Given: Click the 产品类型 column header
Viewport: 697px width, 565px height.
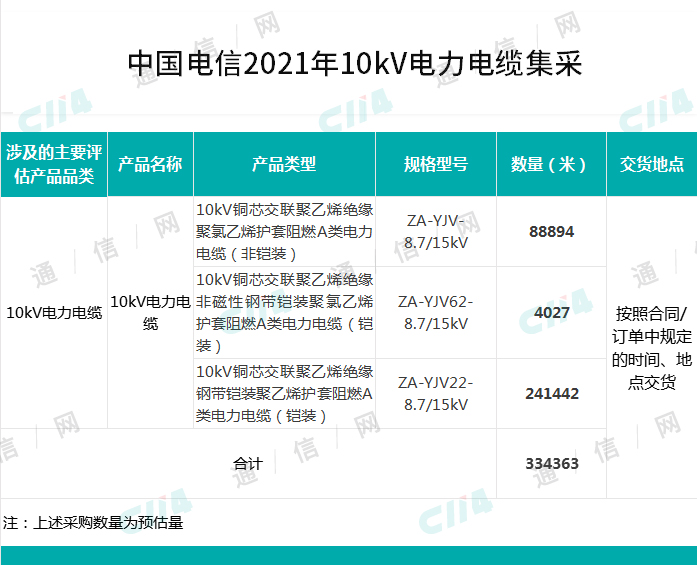Looking at the screenshot, I should [x=284, y=164].
